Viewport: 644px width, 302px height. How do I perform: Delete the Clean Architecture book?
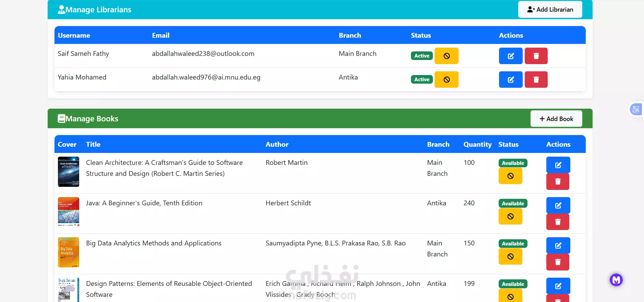[x=558, y=181]
